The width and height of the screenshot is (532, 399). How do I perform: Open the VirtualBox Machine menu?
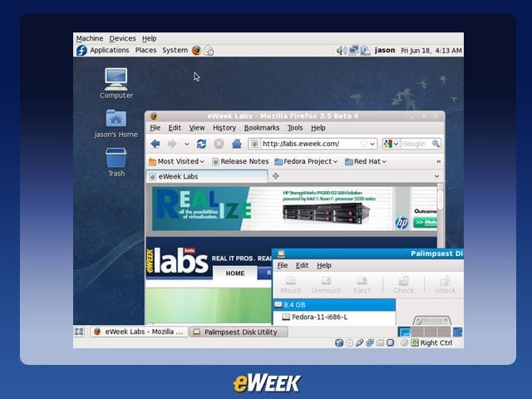coord(90,38)
